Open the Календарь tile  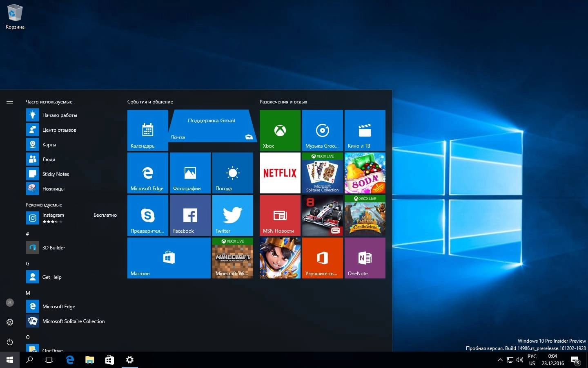click(148, 130)
